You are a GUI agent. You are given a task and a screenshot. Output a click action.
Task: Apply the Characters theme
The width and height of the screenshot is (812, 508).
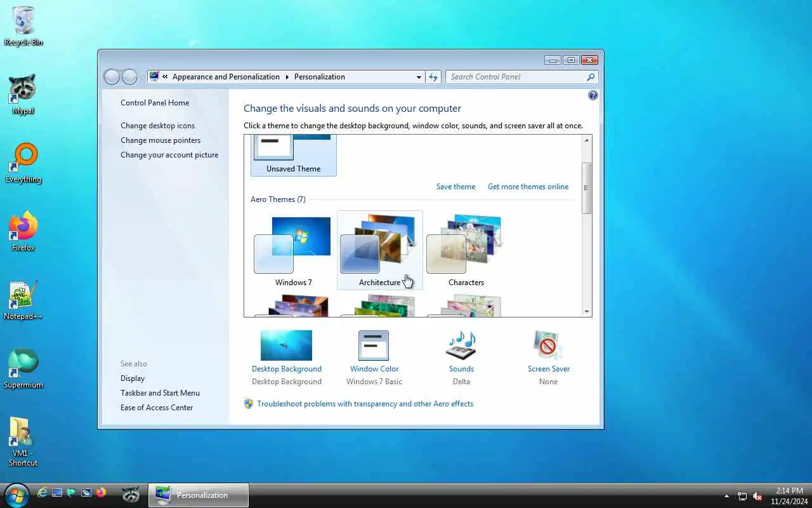tap(466, 251)
